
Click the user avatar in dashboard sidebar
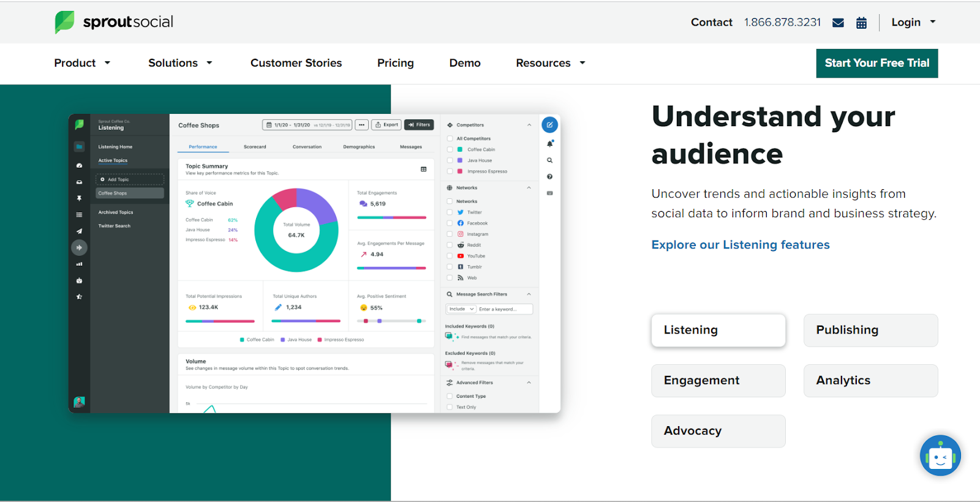pyautogui.click(x=79, y=402)
